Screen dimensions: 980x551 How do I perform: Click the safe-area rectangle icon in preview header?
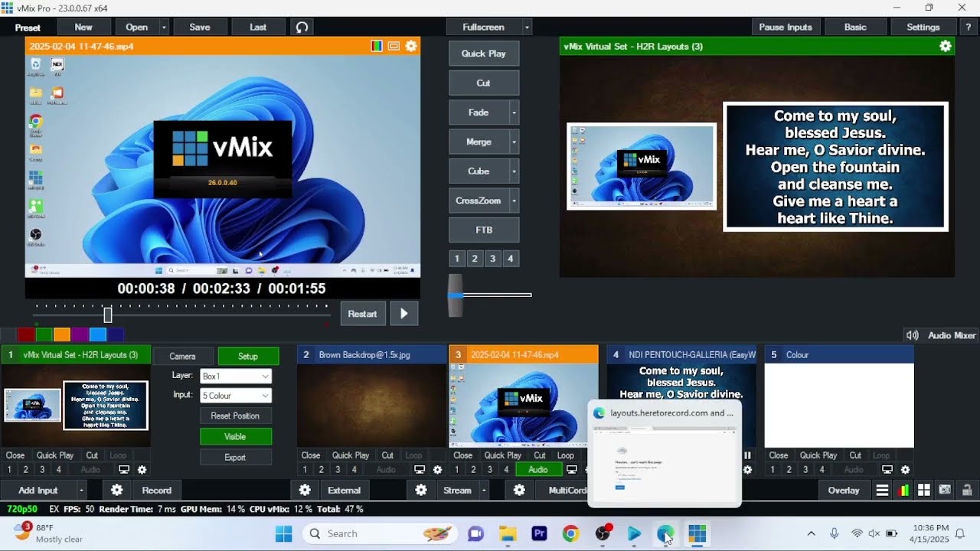[394, 46]
